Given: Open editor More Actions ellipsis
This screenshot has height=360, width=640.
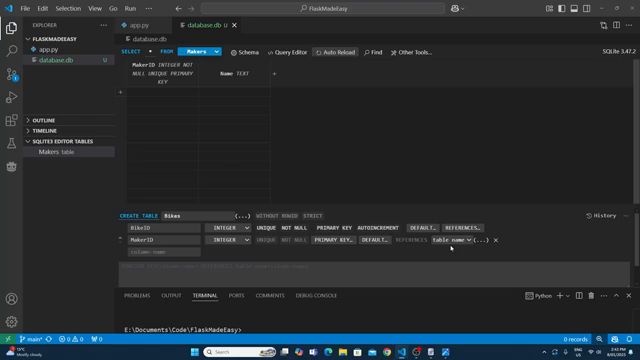Looking at the screenshot, I should [x=629, y=25].
